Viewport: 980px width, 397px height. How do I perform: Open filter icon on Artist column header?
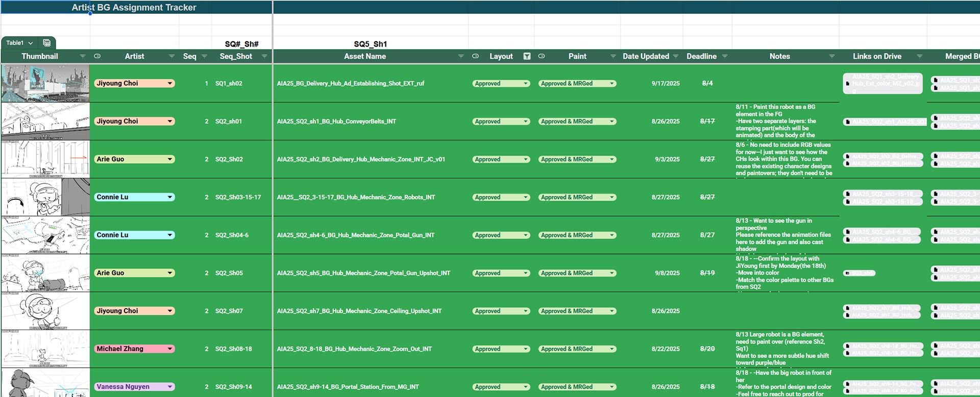click(x=171, y=56)
